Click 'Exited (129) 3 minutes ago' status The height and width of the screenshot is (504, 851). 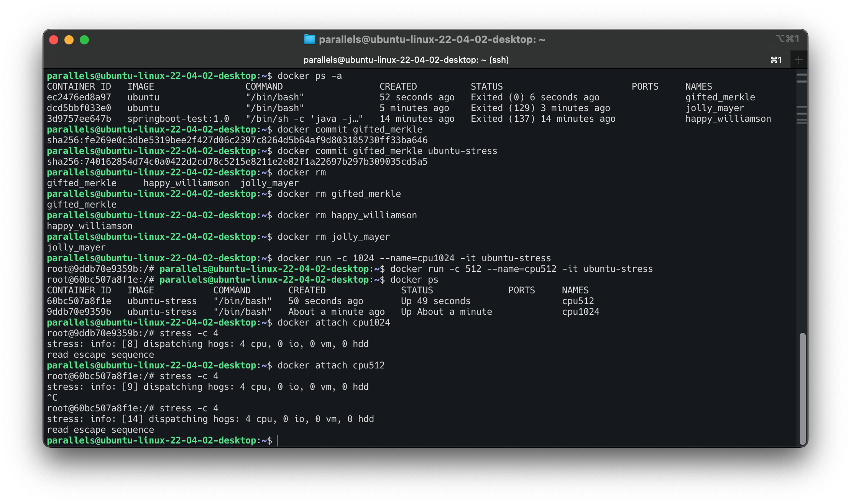540,108
